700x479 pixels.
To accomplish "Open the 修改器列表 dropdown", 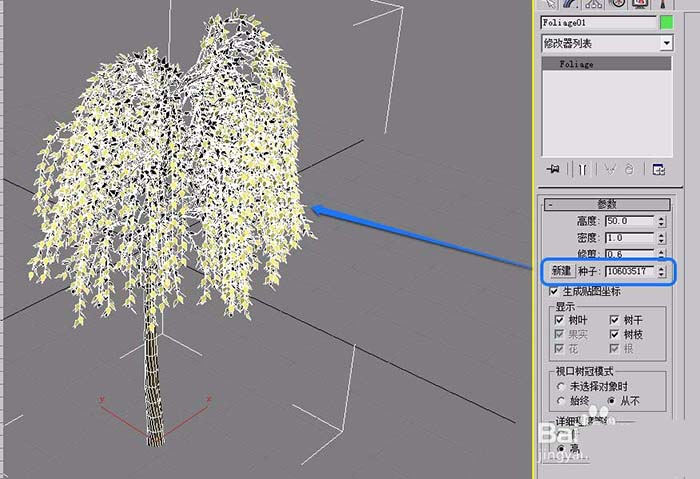I will coord(607,43).
